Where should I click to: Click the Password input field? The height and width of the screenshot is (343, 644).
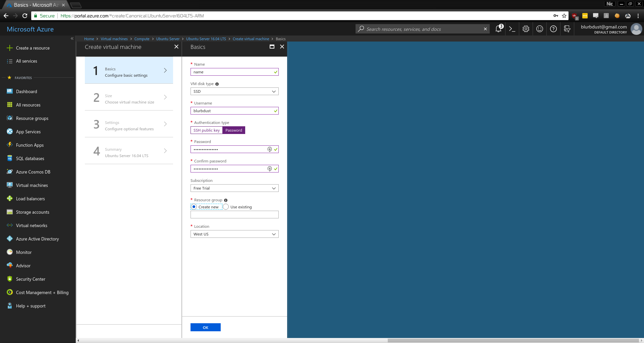tap(234, 149)
